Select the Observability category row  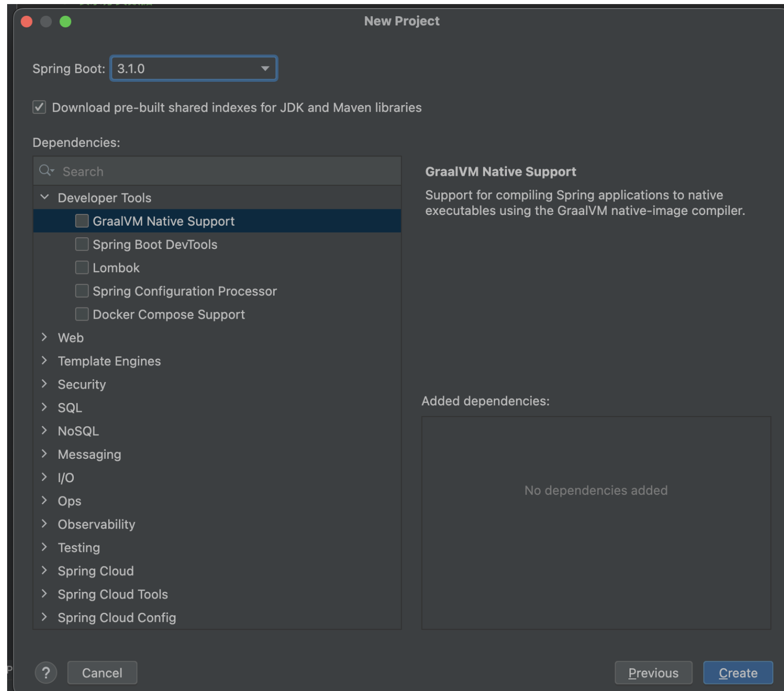point(97,524)
